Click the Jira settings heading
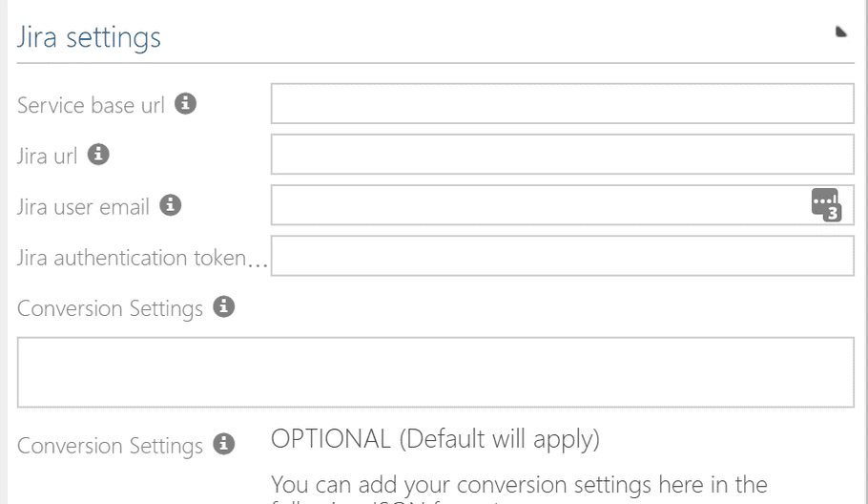Image resolution: width=868 pixels, height=504 pixels. [89, 37]
